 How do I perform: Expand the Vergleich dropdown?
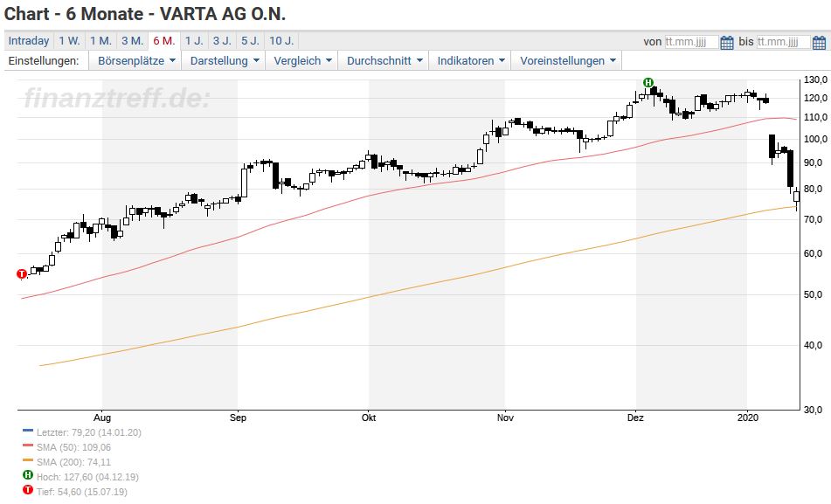[x=302, y=61]
